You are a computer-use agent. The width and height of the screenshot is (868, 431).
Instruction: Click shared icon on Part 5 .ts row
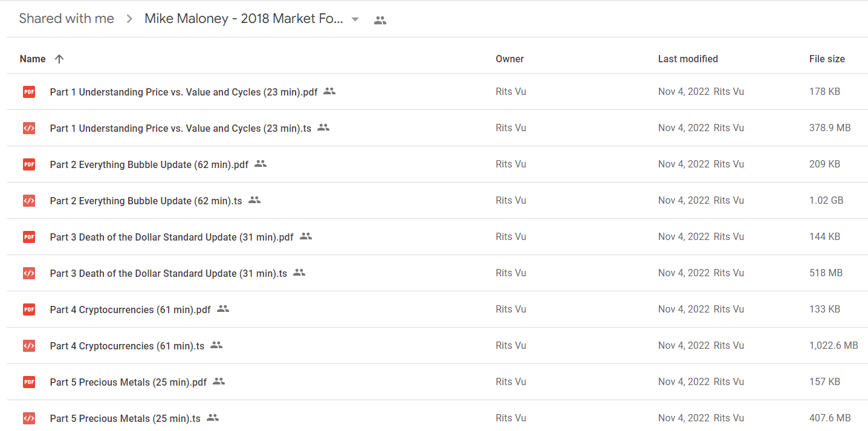[x=213, y=418]
